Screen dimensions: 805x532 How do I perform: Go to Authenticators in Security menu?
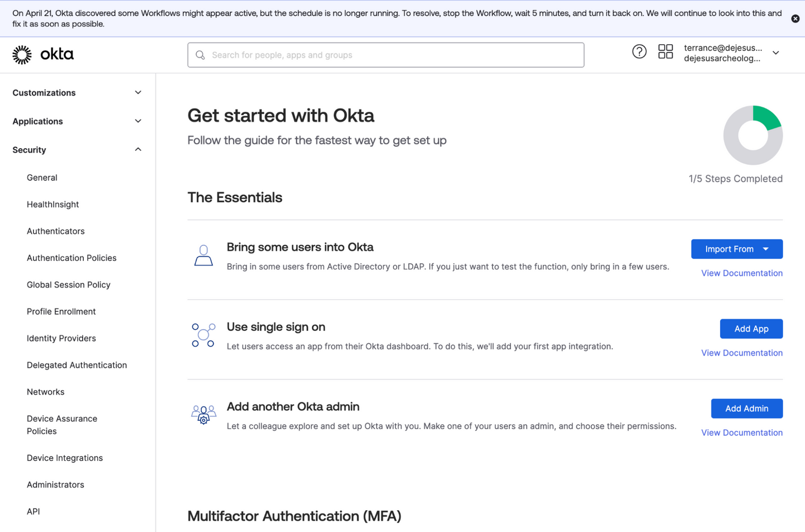tap(56, 231)
